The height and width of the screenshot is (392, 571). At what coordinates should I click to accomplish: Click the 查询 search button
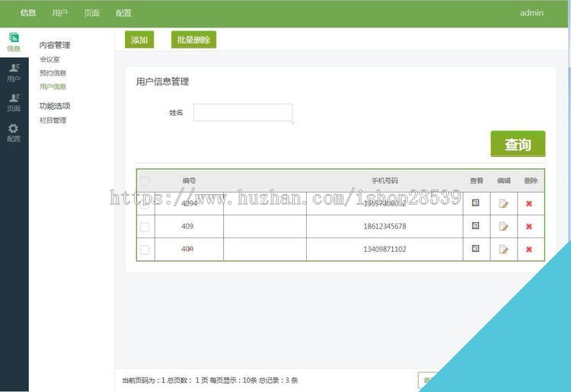click(518, 144)
